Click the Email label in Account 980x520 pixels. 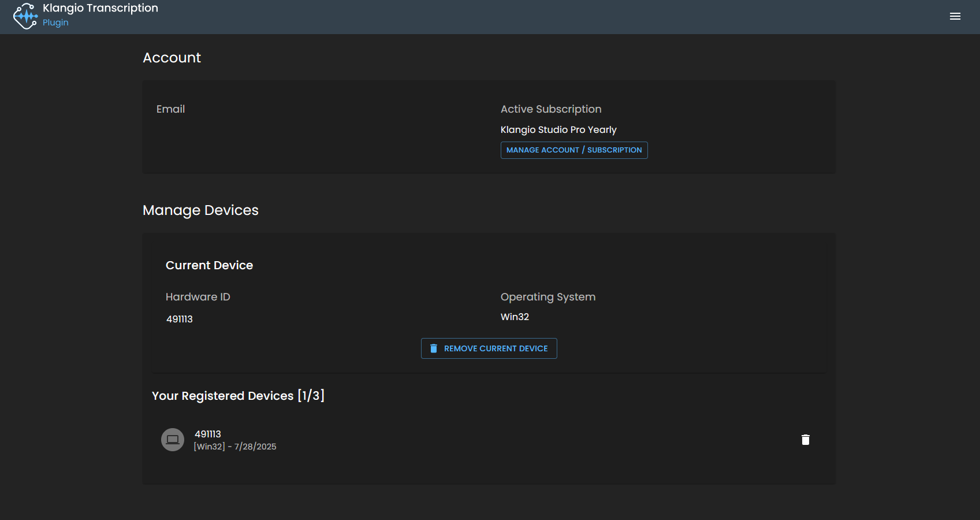pyautogui.click(x=170, y=109)
